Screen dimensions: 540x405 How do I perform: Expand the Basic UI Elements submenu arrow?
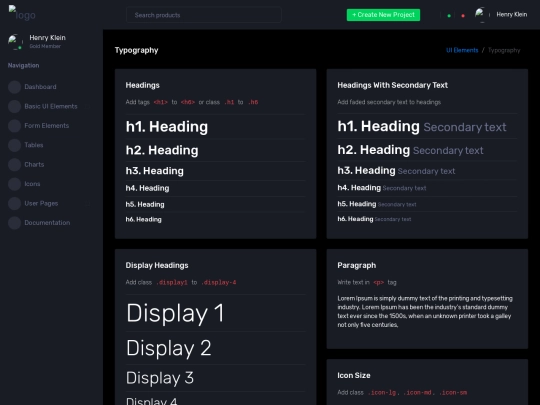(x=88, y=107)
